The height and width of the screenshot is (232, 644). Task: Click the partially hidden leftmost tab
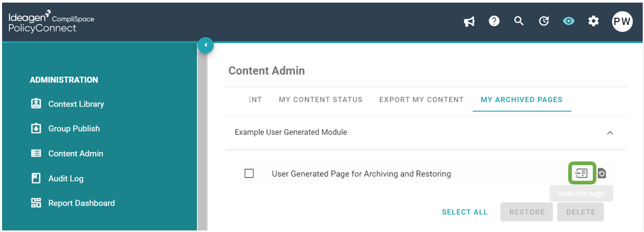[x=255, y=99]
